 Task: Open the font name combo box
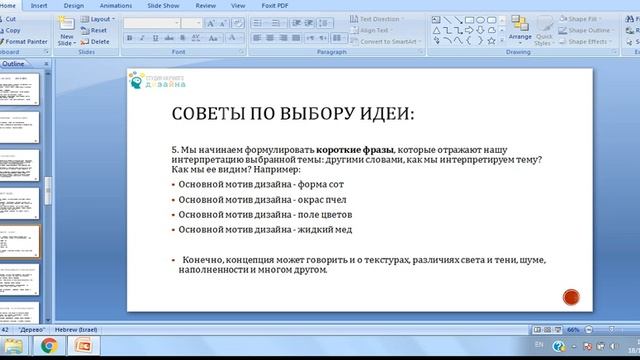pyautogui.click(x=152, y=23)
